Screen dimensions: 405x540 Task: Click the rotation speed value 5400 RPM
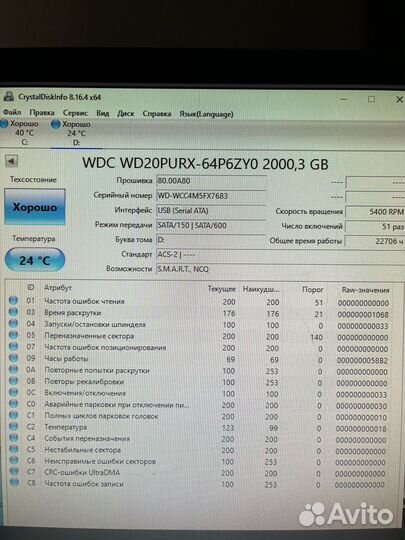click(375, 212)
